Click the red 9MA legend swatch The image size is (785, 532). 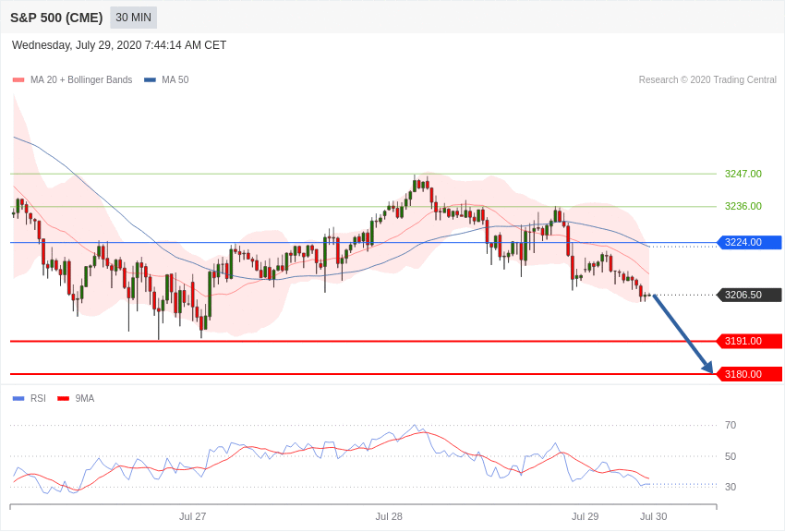click(63, 398)
